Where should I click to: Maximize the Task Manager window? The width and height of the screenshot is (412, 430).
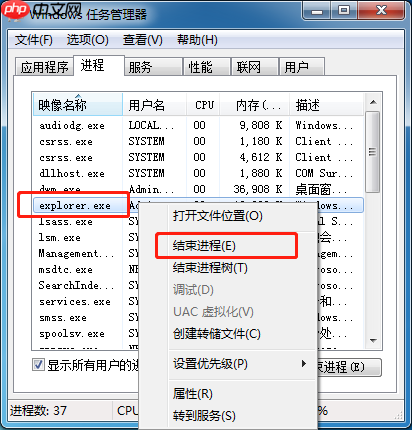pos(344,11)
